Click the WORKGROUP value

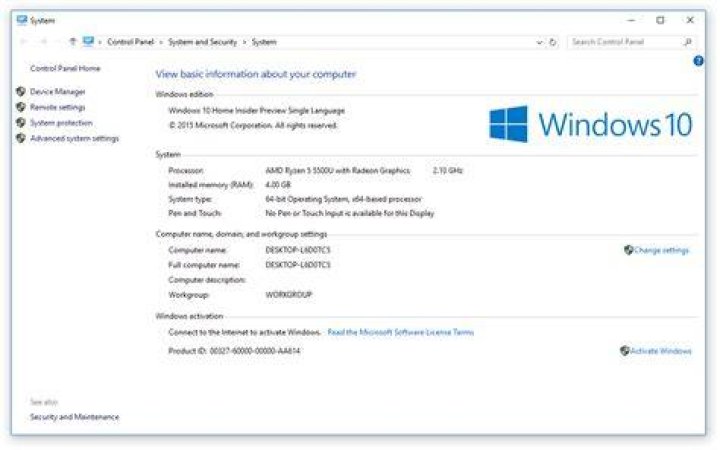point(288,294)
